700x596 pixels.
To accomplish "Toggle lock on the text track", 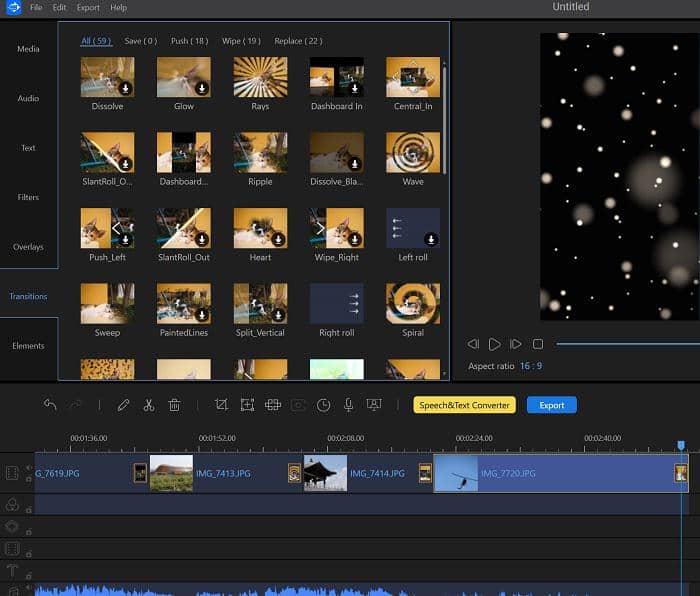I will 28,574.
